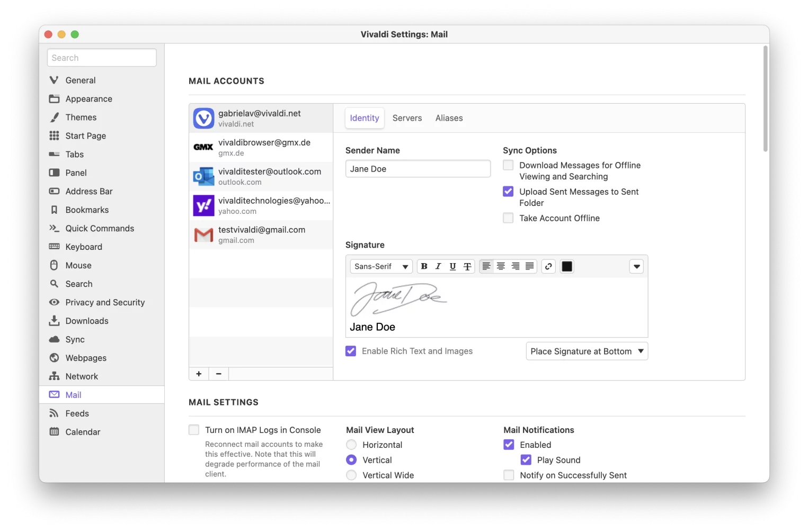Check Take Account Offline
This screenshot has width=808, height=532.
point(508,218)
